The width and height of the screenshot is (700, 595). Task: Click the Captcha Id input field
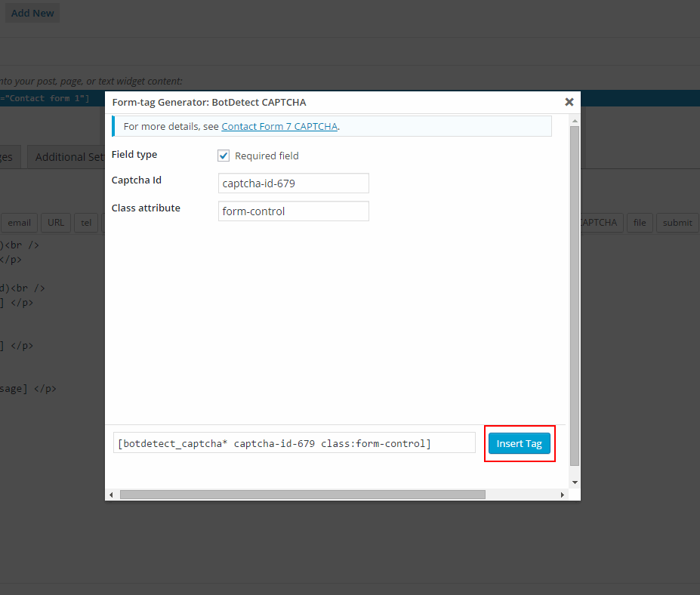coord(293,183)
